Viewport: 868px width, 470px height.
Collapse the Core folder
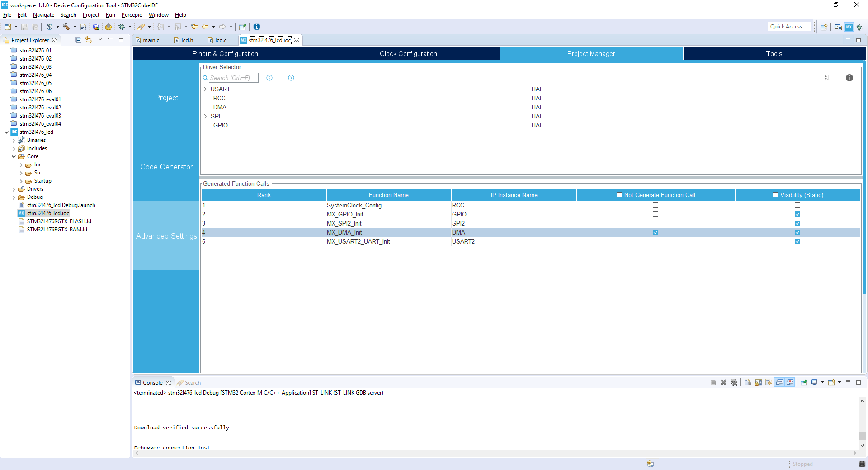pyautogui.click(x=14, y=156)
